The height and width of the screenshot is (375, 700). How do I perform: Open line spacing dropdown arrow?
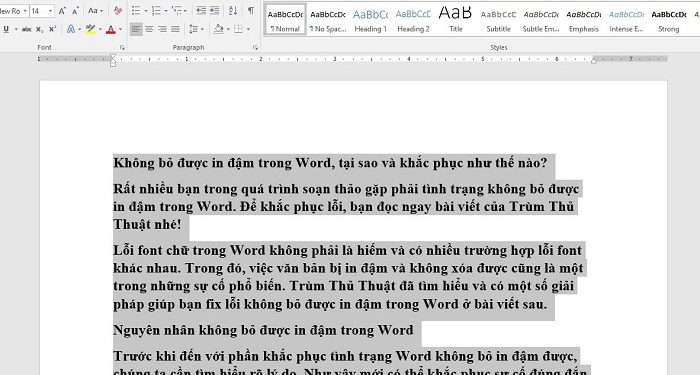click(202, 29)
